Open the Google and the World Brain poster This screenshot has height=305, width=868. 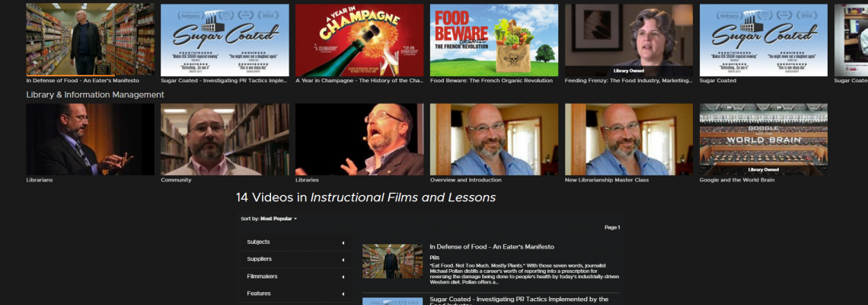click(764, 140)
